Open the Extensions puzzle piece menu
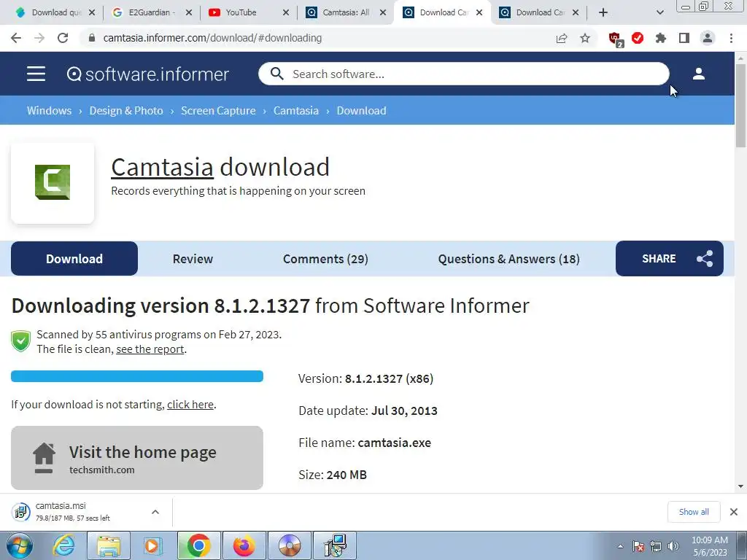Screen dimensions: 747x560 pyautogui.click(x=661, y=38)
